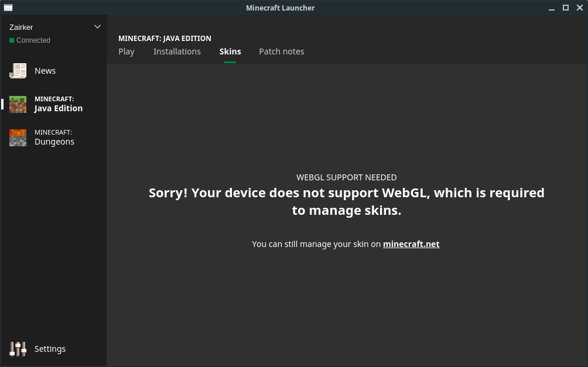Select the Skins tab

230,52
